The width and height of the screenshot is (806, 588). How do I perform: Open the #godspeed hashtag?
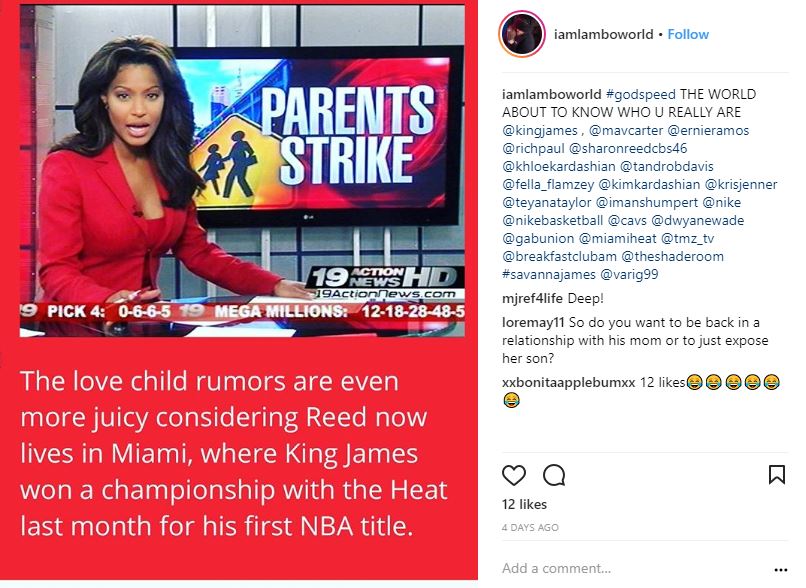[x=640, y=95]
